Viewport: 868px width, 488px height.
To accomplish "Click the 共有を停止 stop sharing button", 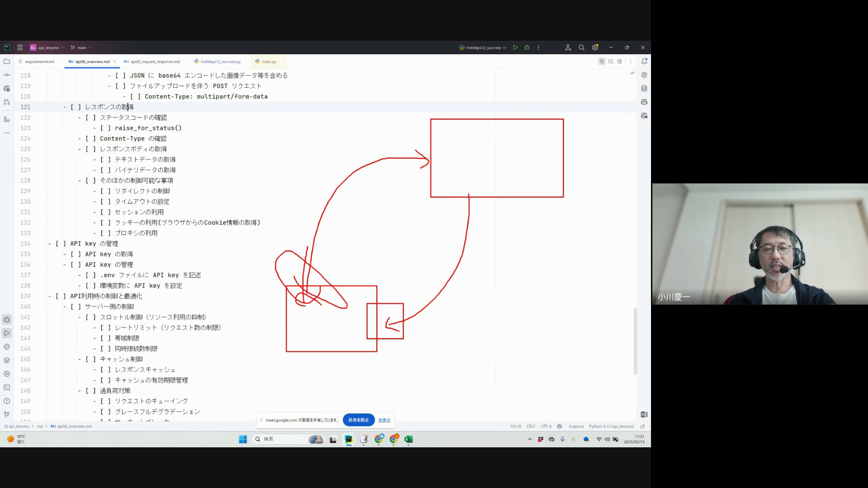I will pos(359,420).
